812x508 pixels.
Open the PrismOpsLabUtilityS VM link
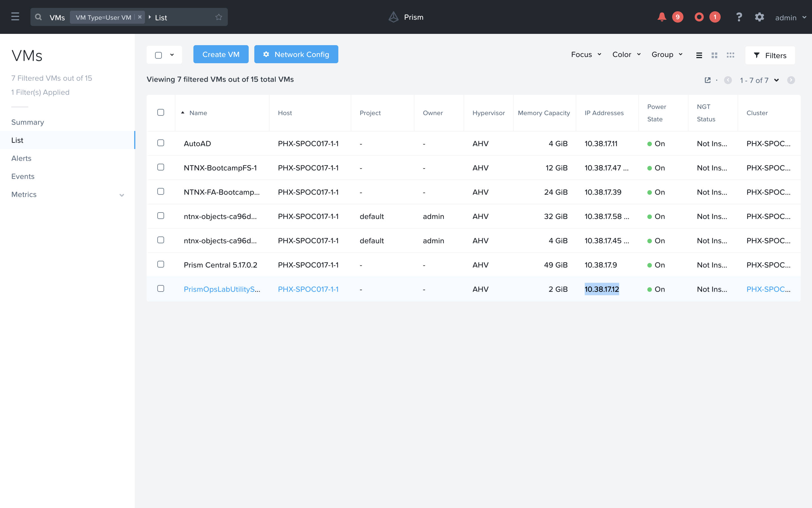click(x=222, y=289)
